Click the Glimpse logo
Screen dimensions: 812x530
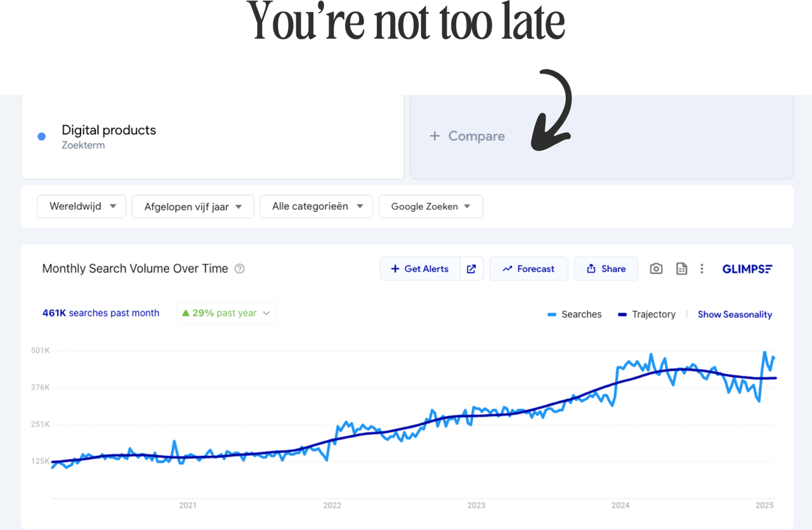[747, 269]
